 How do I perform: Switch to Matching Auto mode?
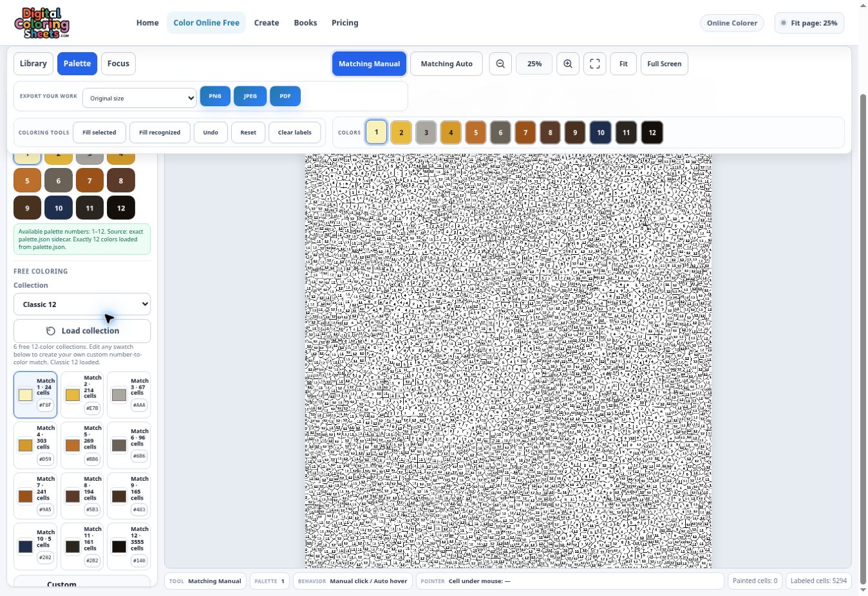click(446, 64)
